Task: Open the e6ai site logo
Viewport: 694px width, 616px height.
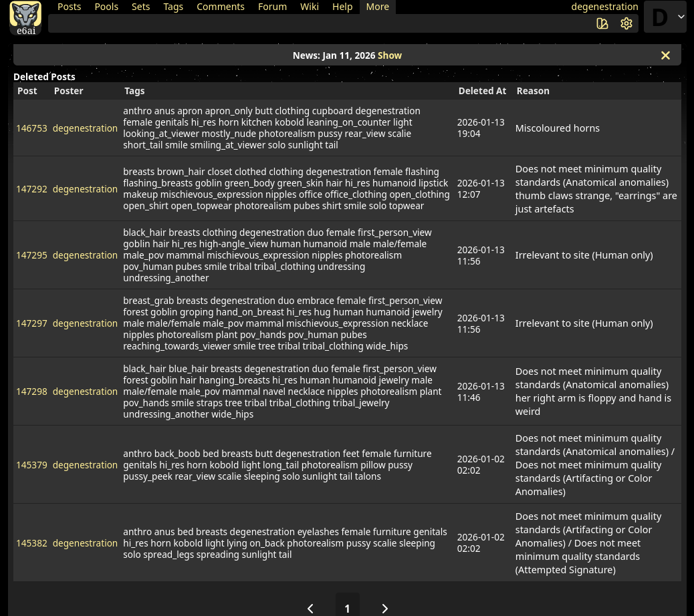Action: 25,17
